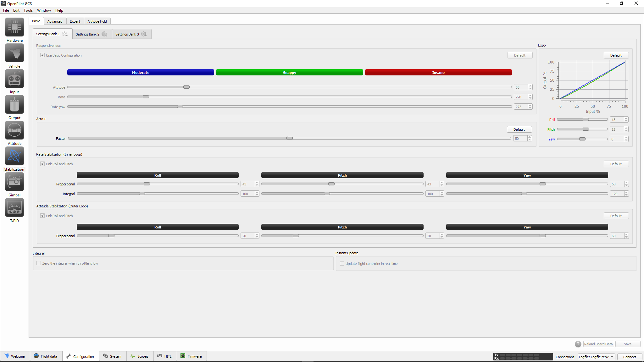Select the Vehicle configuration icon
The width and height of the screenshot is (644, 362).
(14, 53)
